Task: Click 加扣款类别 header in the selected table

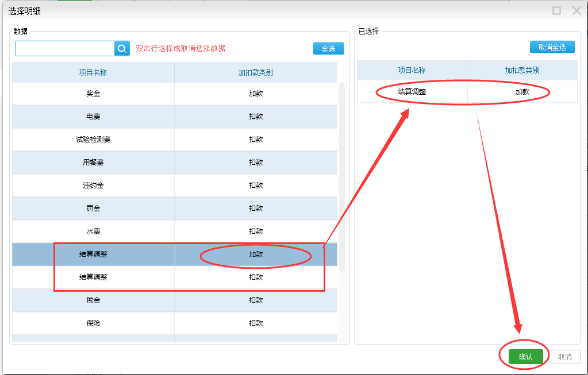Action: coord(522,70)
